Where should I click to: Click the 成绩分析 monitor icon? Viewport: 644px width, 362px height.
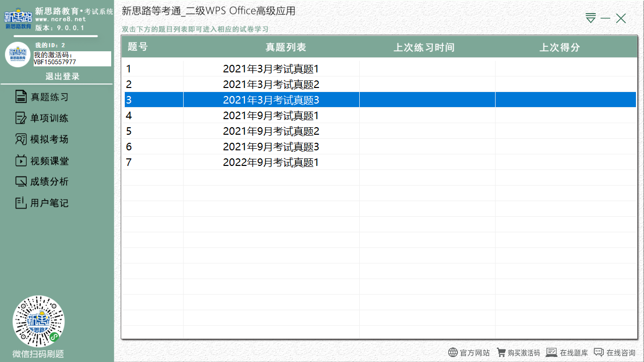point(21,182)
